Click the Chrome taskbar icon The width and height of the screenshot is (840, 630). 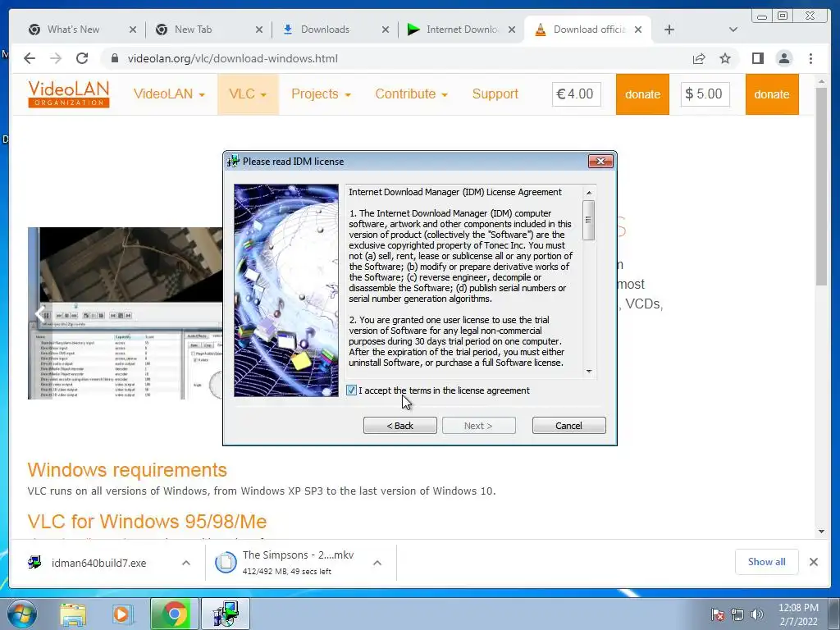tap(174, 614)
